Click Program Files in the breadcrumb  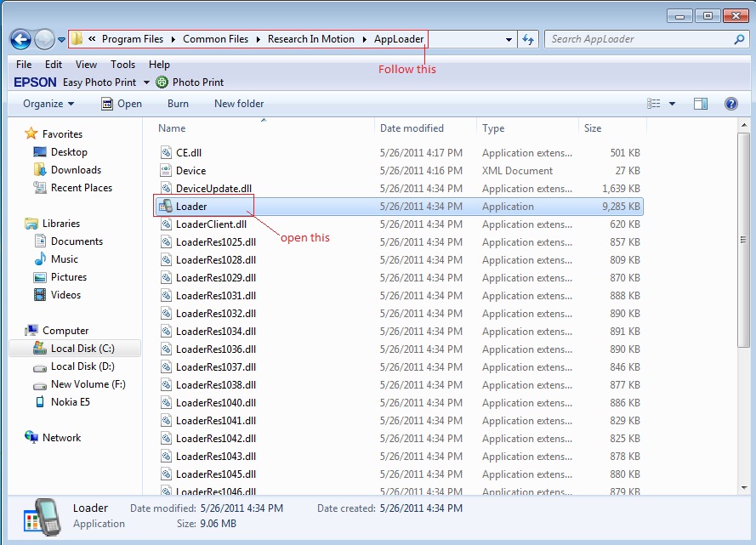(133, 39)
